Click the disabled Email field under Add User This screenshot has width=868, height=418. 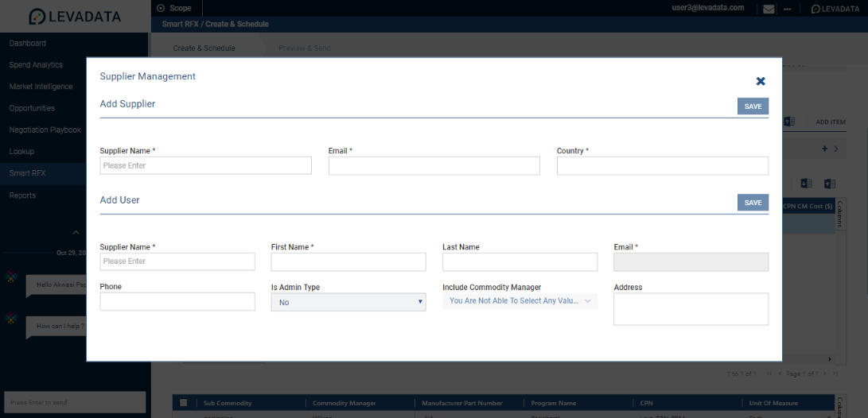pyautogui.click(x=691, y=261)
